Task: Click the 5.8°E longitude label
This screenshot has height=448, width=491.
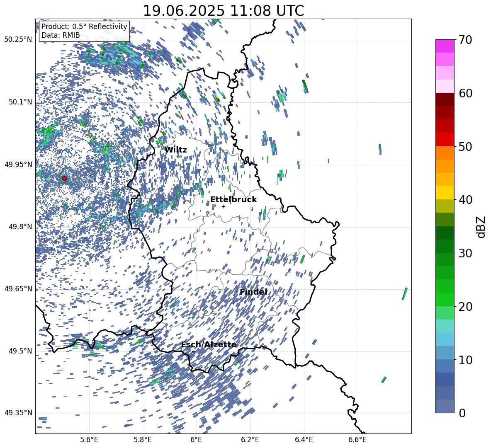Action: pos(143,440)
